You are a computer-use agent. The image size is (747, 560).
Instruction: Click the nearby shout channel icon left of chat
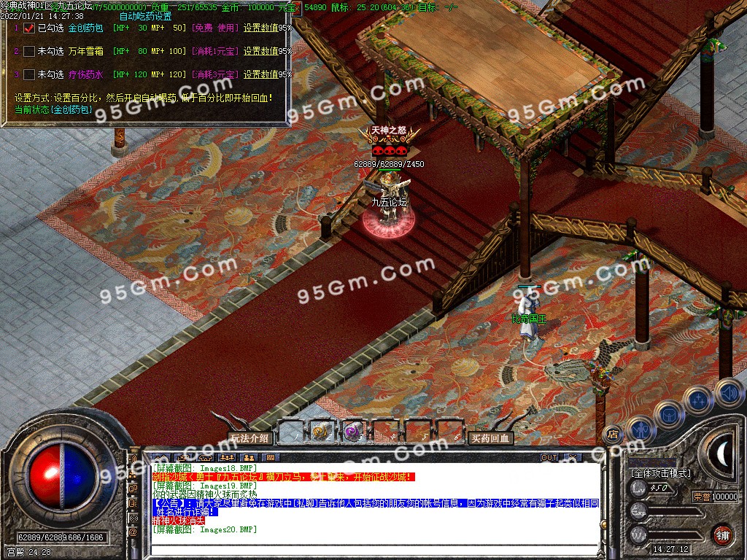click(x=133, y=459)
